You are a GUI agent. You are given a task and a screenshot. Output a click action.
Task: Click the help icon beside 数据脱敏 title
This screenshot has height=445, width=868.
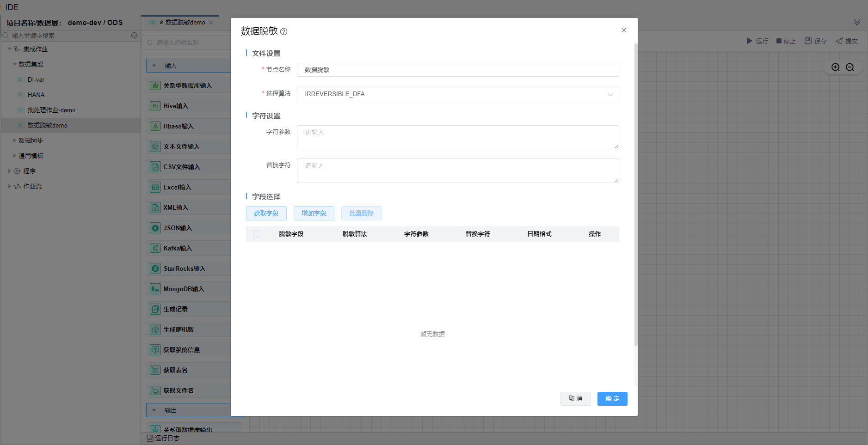click(284, 32)
